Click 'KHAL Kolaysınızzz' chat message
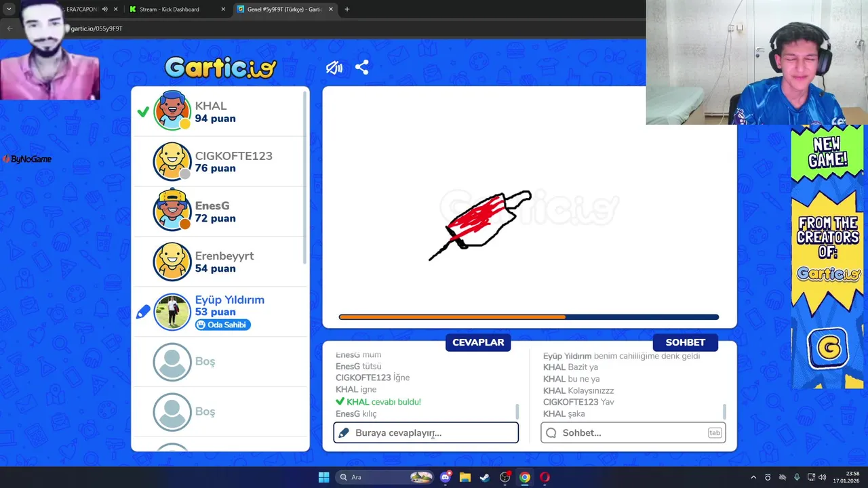The height and width of the screenshot is (488, 868). [x=578, y=390]
